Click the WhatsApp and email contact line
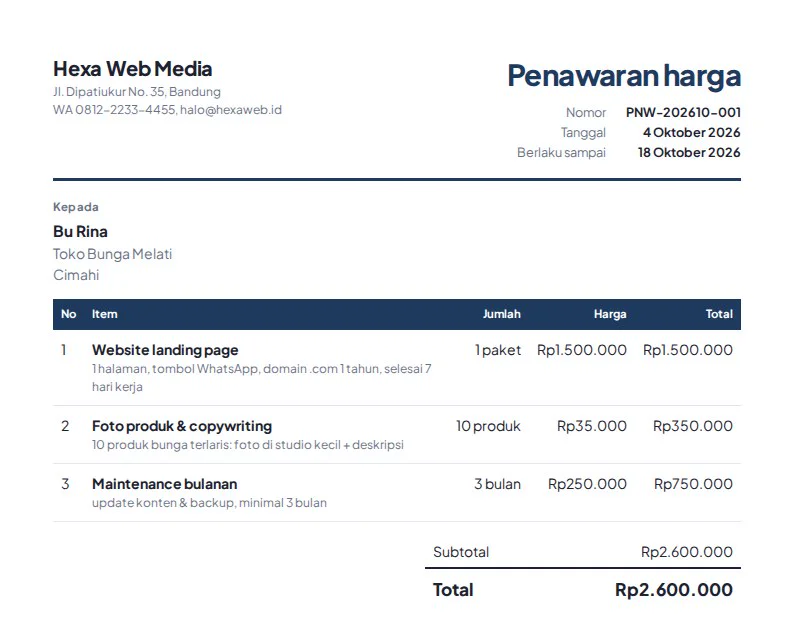Image resolution: width=792 pixels, height=640 pixels. coord(167,110)
